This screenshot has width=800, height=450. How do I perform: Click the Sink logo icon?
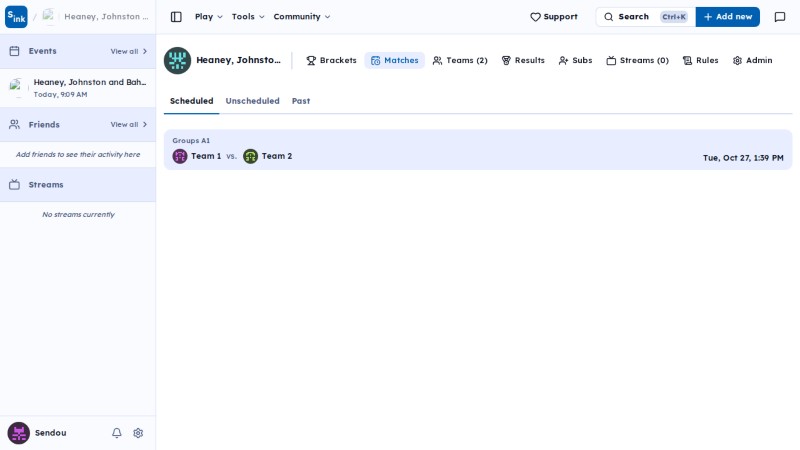click(x=16, y=17)
